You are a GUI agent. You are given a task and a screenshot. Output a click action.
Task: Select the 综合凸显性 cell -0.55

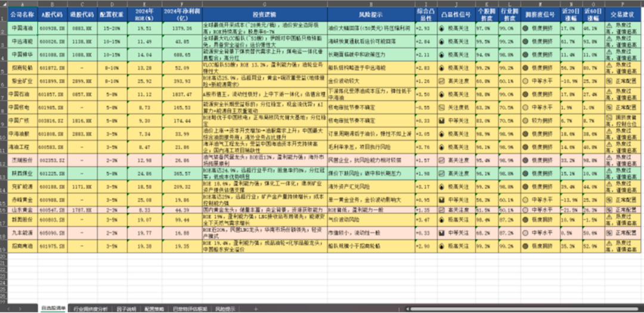coord(426,107)
